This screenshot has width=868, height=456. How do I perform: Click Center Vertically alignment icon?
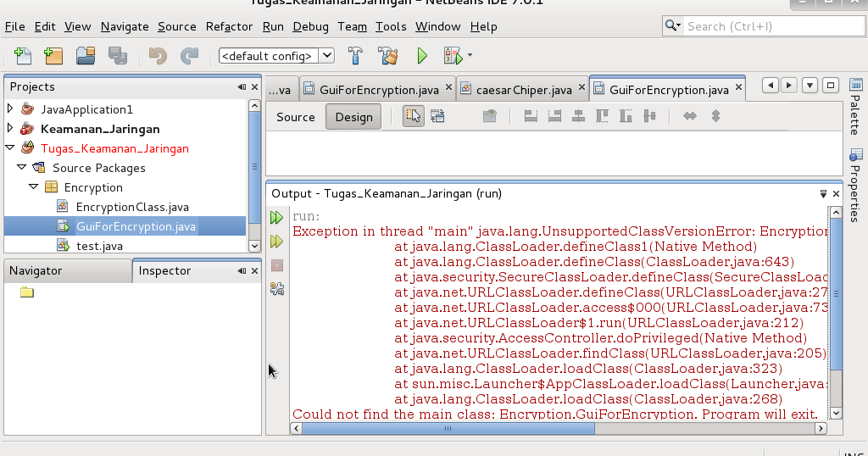tap(650, 116)
